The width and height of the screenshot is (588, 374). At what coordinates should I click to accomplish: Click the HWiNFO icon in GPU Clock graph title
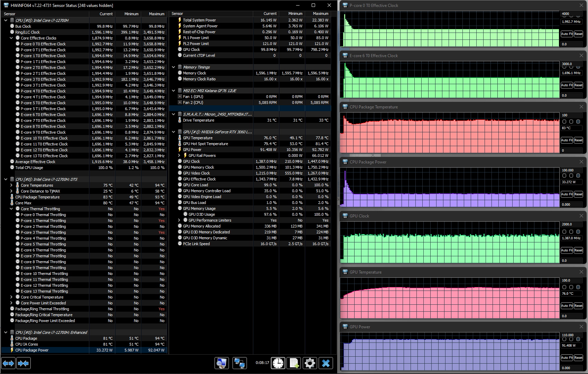point(345,216)
